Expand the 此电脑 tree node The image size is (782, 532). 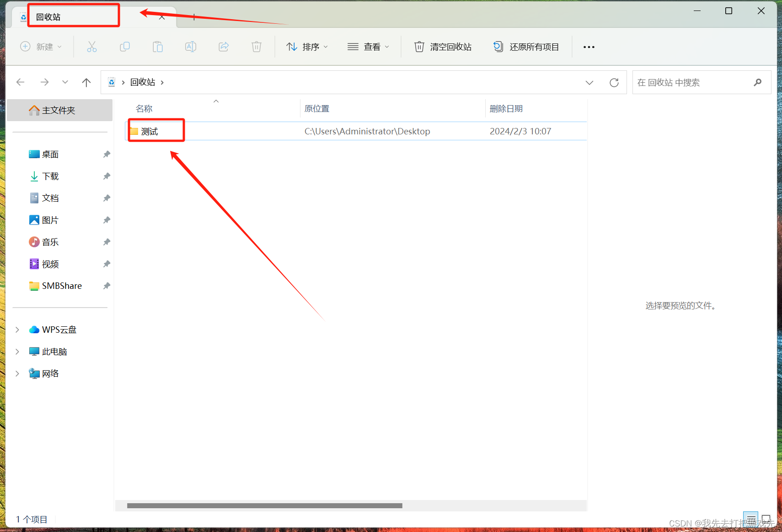pyautogui.click(x=17, y=352)
